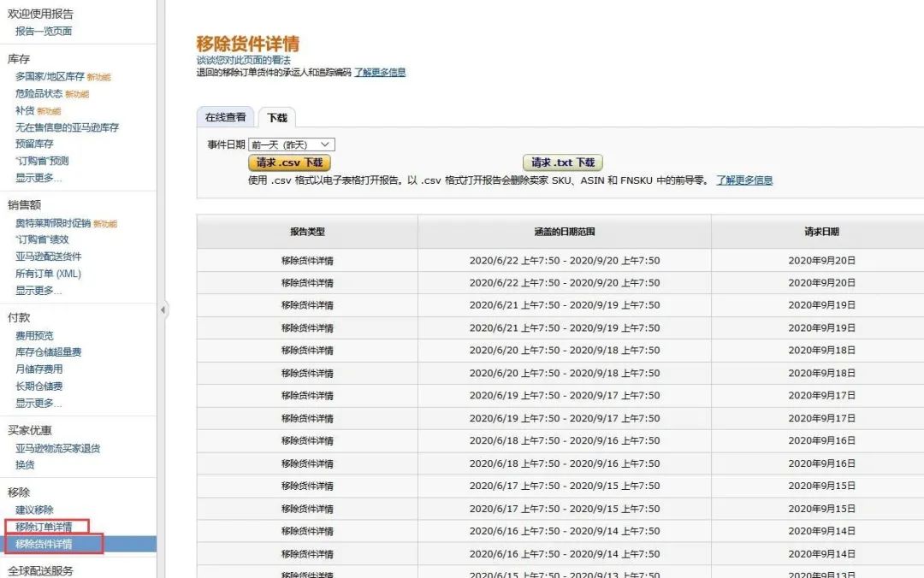Image resolution: width=924 pixels, height=578 pixels.
Task: Click first 2020年9月19日 request date cell
Action: [x=821, y=305]
